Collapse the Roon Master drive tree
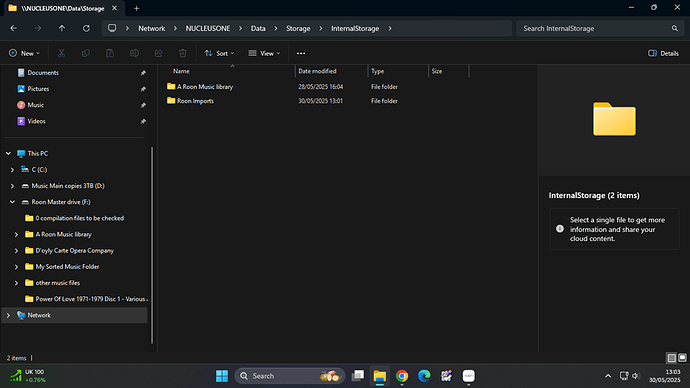This screenshot has height=388, width=690. click(x=12, y=202)
